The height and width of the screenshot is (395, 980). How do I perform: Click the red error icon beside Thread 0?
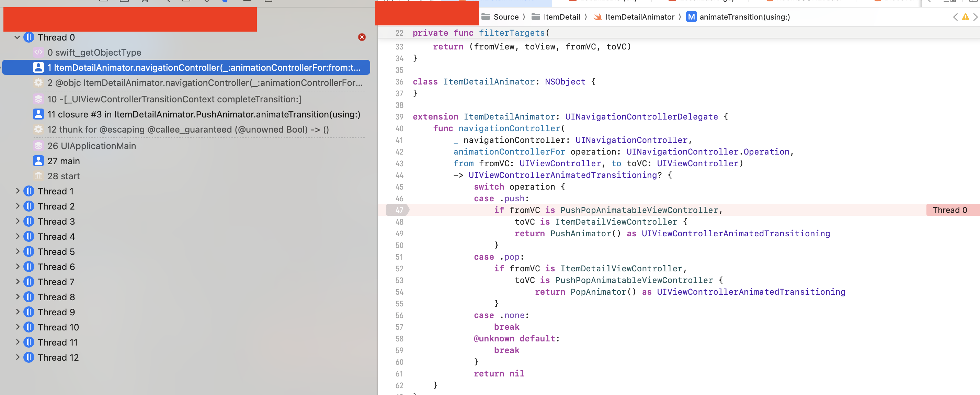click(x=362, y=37)
